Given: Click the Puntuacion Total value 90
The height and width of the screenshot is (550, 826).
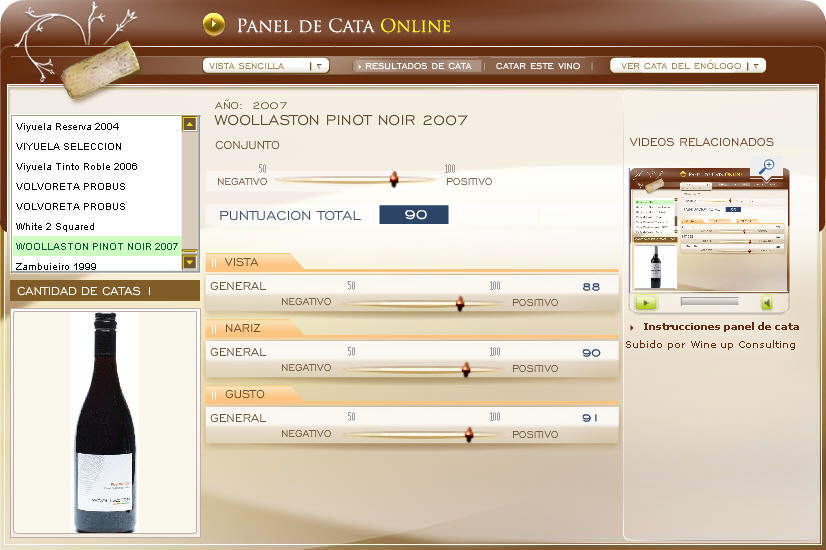Looking at the screenshot, I should 414,214.
